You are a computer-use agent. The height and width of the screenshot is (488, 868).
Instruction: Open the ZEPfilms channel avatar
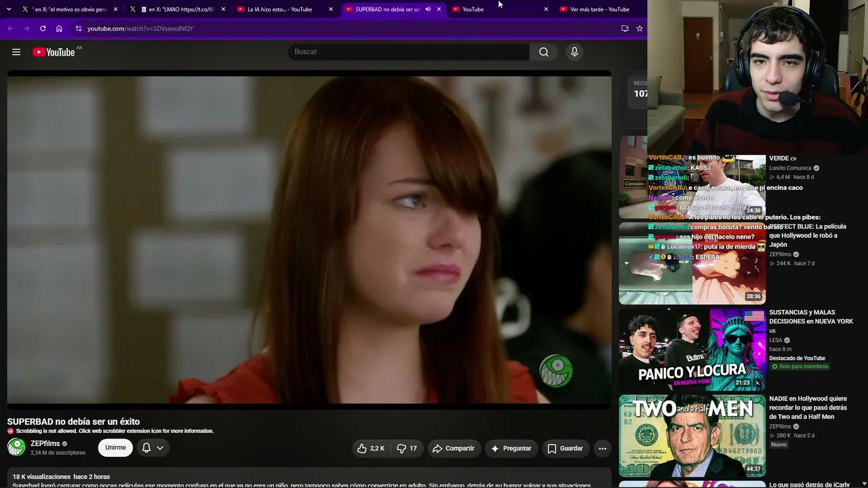point(16,447)
